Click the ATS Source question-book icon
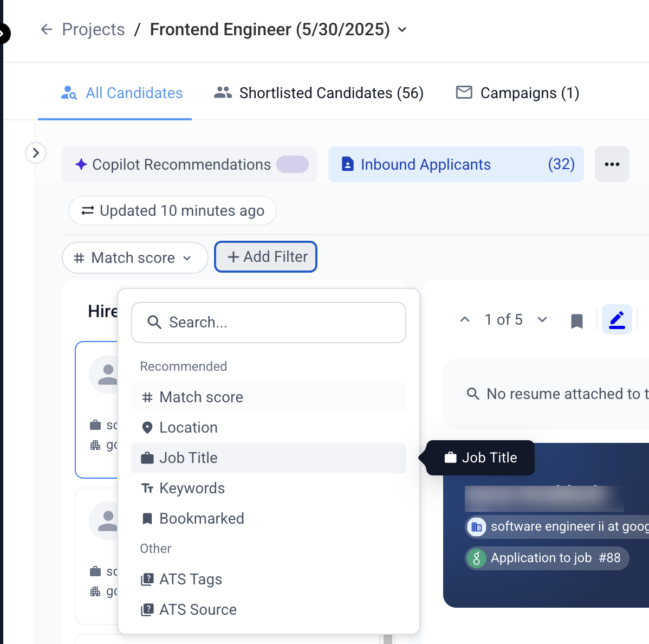 point(147,610)
